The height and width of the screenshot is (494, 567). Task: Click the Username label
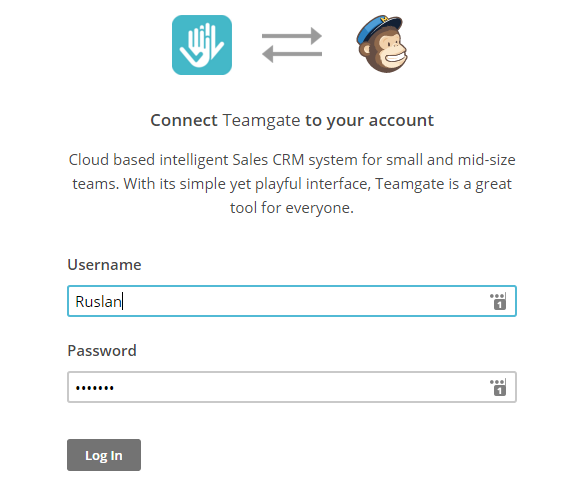click(x=105, y=265)
